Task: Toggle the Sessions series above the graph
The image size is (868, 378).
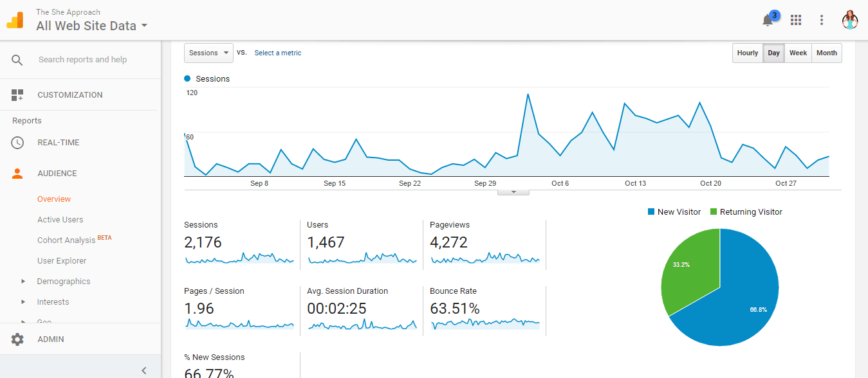Action: [x=207, y=78]
